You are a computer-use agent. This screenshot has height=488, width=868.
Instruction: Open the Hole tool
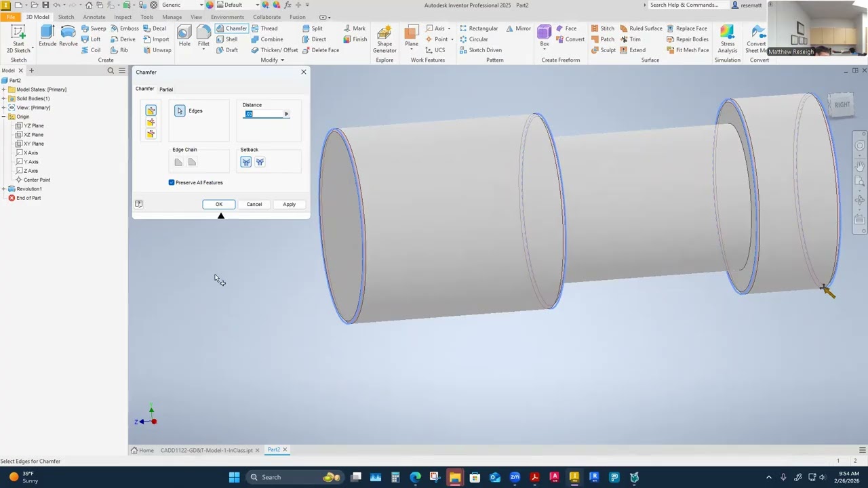(x=184, y=37)
